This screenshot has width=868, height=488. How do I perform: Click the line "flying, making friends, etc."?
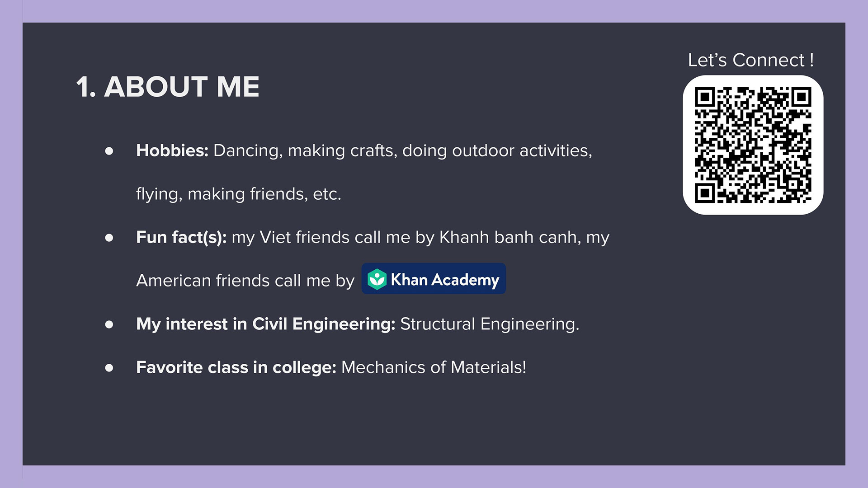tap(239, 194)
